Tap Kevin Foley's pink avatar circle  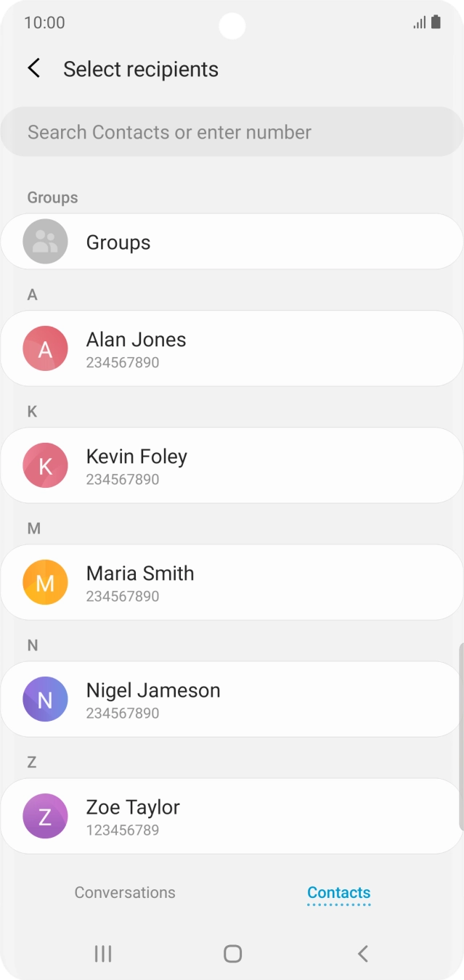[44, 465]
